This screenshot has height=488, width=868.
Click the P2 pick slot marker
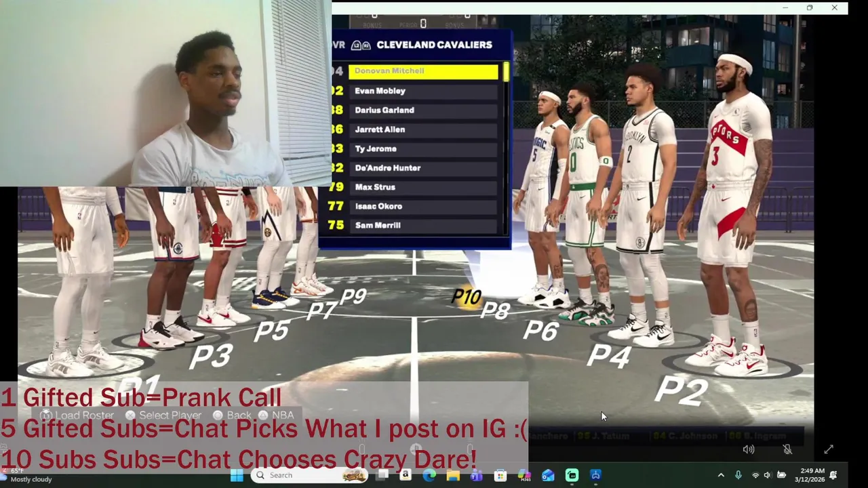pos(681,391)
